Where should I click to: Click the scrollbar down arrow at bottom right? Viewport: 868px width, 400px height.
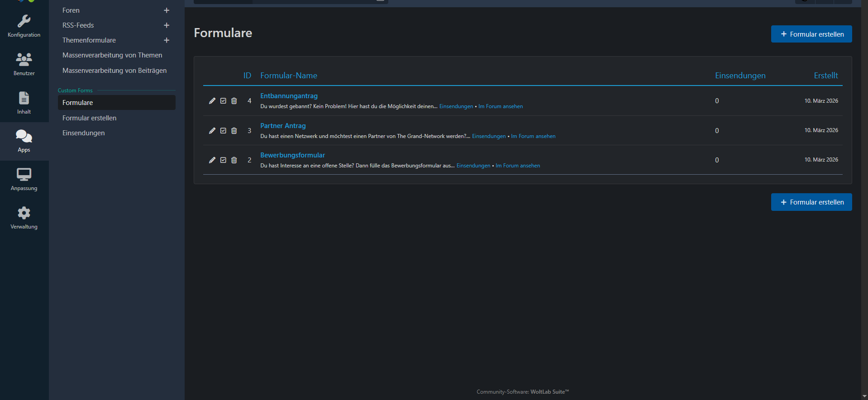point(864,396)
